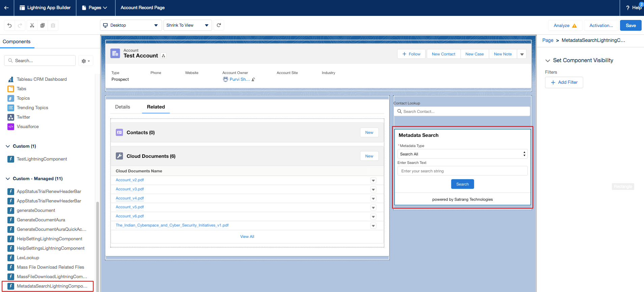Image resolution: width=644 pixels, height=292 pixels.
Task: Click the Activation... button
Action: click(601, 25)
